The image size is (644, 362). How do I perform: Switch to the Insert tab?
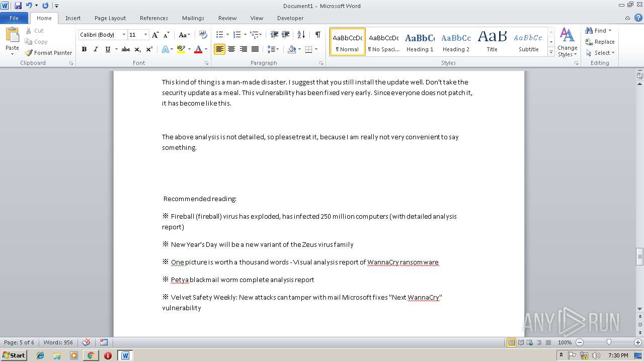73,18
